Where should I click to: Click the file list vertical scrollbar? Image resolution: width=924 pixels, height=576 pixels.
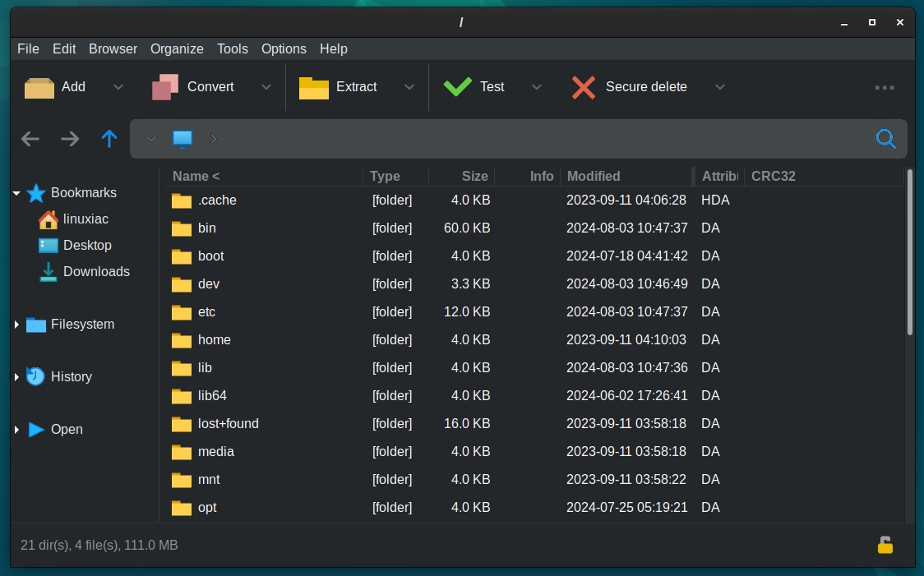click(910, 253)
